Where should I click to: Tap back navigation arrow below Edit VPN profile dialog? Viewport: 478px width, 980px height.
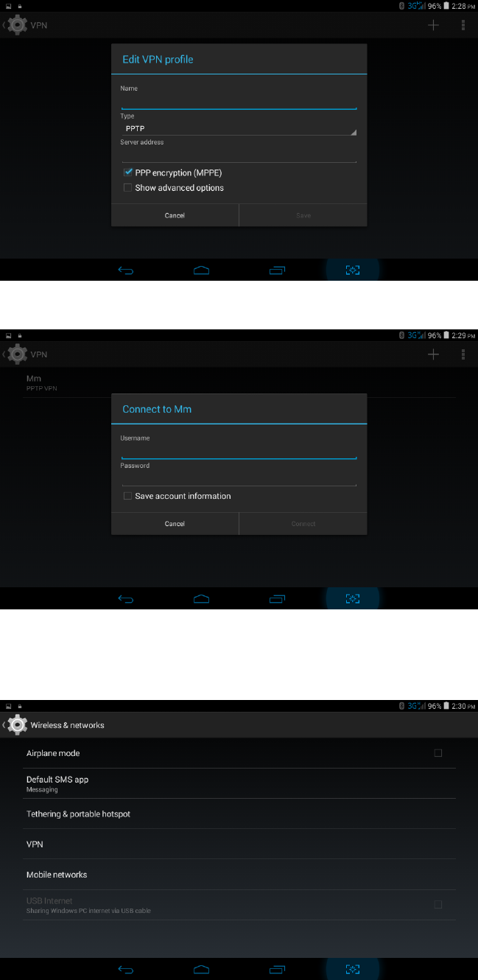tap(126, 270)
